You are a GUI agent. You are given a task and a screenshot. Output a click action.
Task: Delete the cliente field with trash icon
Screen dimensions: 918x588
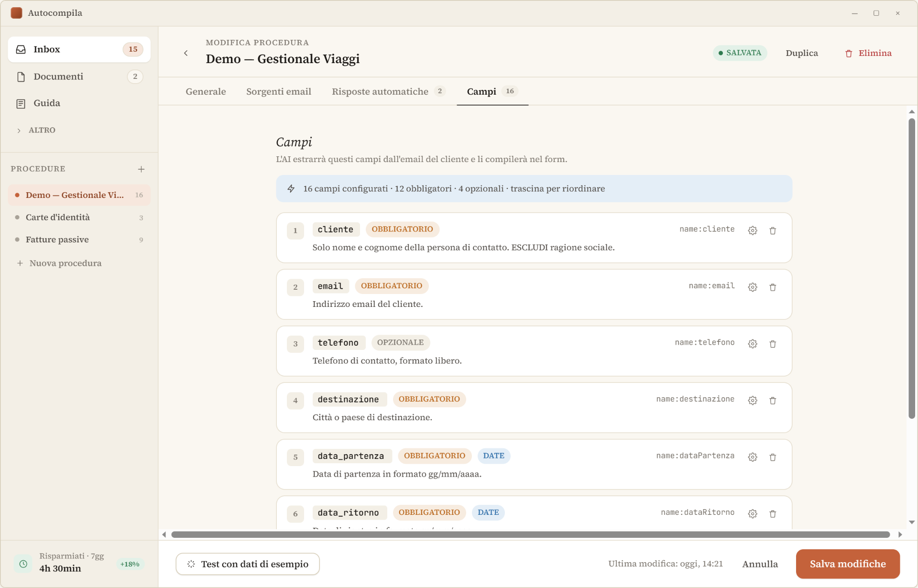coord(773,230)
